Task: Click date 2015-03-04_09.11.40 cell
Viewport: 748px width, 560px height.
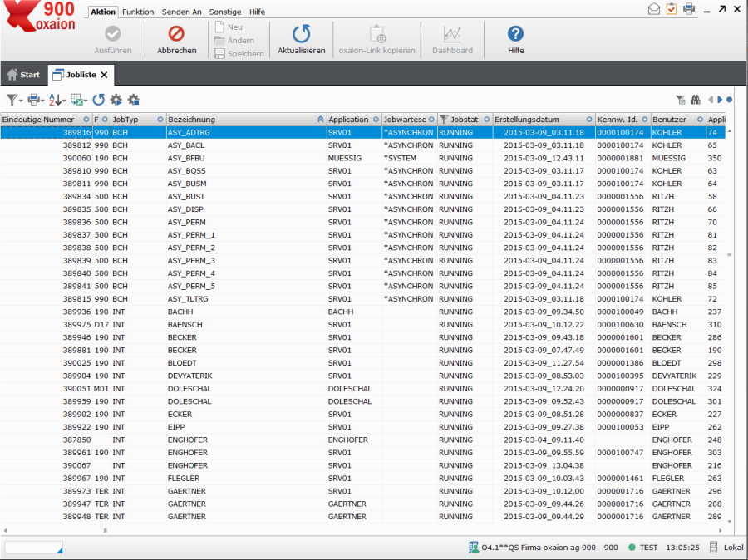Action: 544,440
